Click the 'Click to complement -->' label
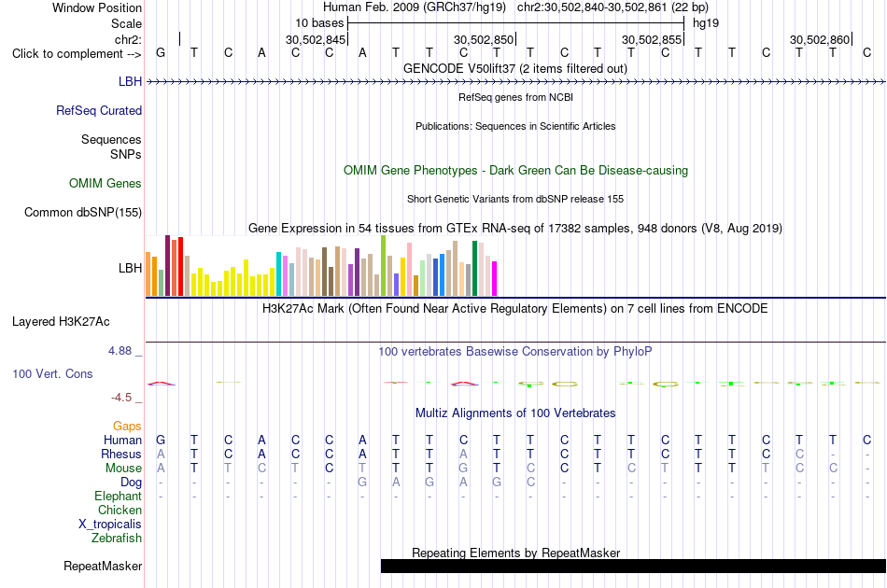Screen dimensions: 887x588 pyautogui.click(x=77, y=54)
